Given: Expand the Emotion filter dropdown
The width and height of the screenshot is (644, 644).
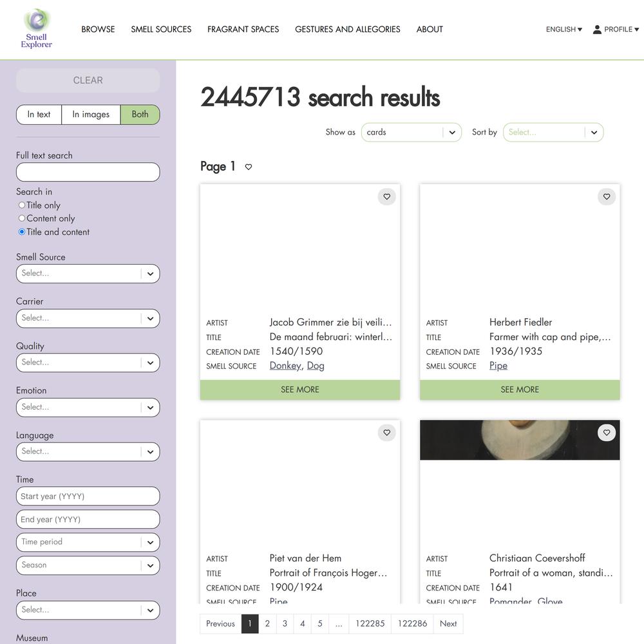Looking at the screenshot, I should click(x=88, y=408).
